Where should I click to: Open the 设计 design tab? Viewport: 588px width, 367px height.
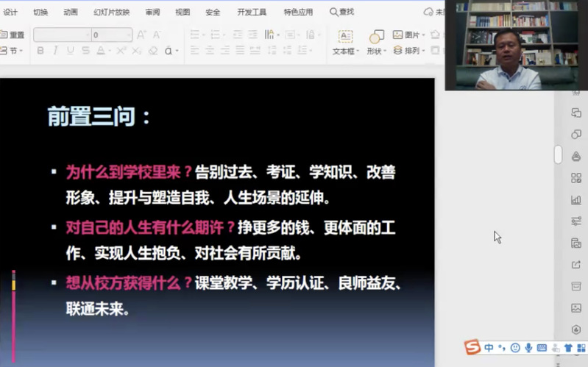click(10, 12)
